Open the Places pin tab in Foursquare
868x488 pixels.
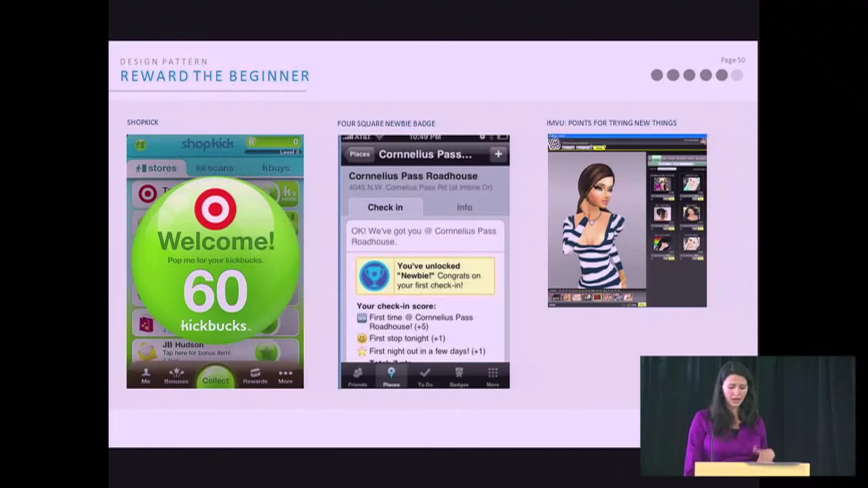point(391,377)
